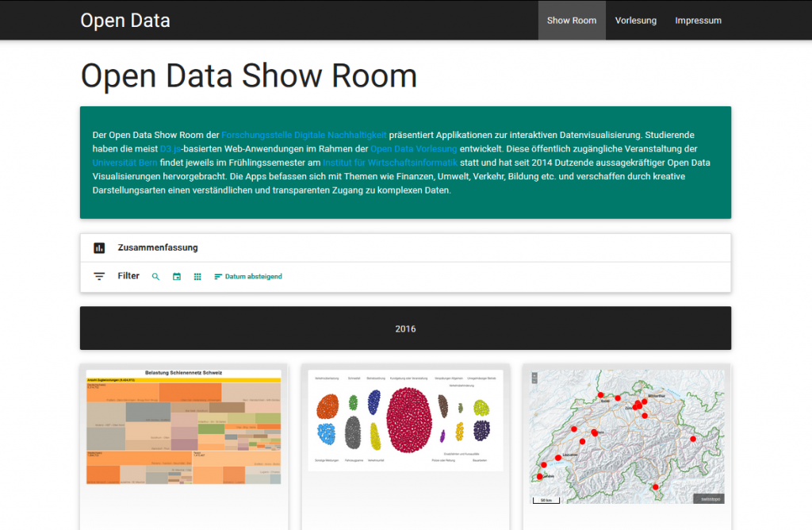Open the Universität Bern link
812x530 pixels.
(124, 163)
